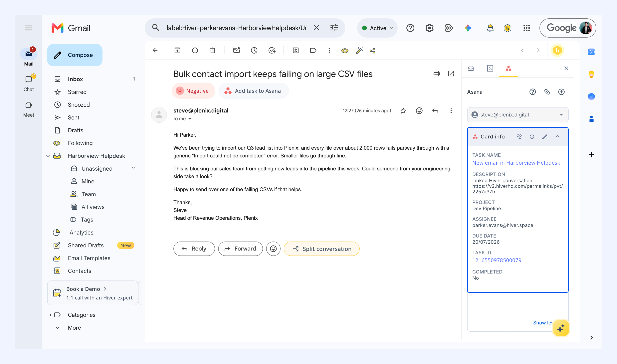Mark conversation as unread
The image size is (617, 364).
tap(236, 51)
